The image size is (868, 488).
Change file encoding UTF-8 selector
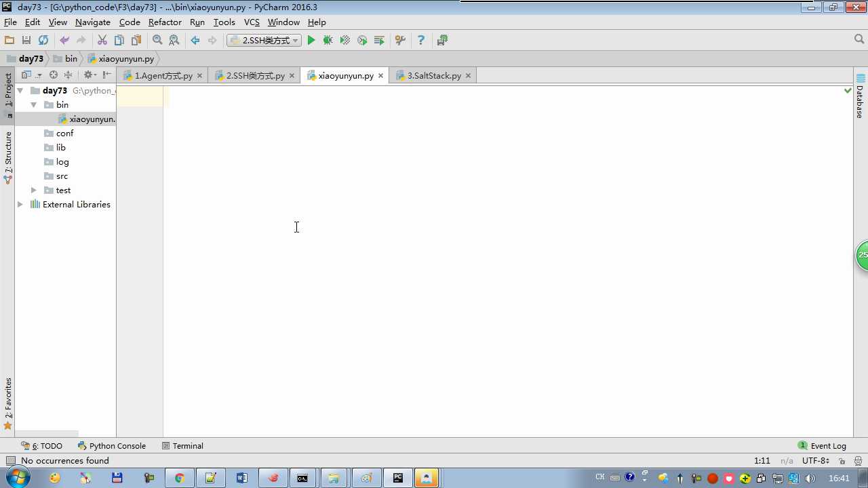click(x=816, y=461)
